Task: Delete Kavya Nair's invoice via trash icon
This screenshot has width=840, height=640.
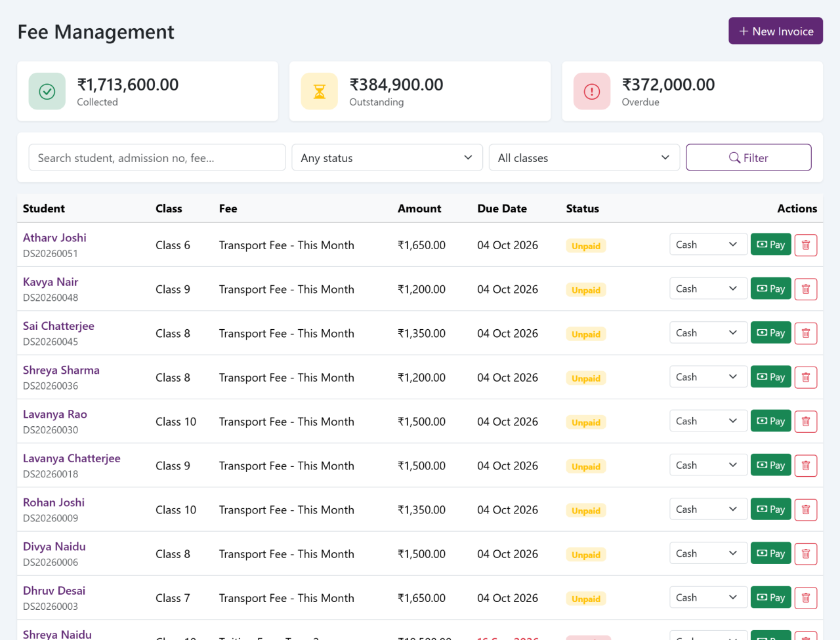Action: tap(806, 289)
